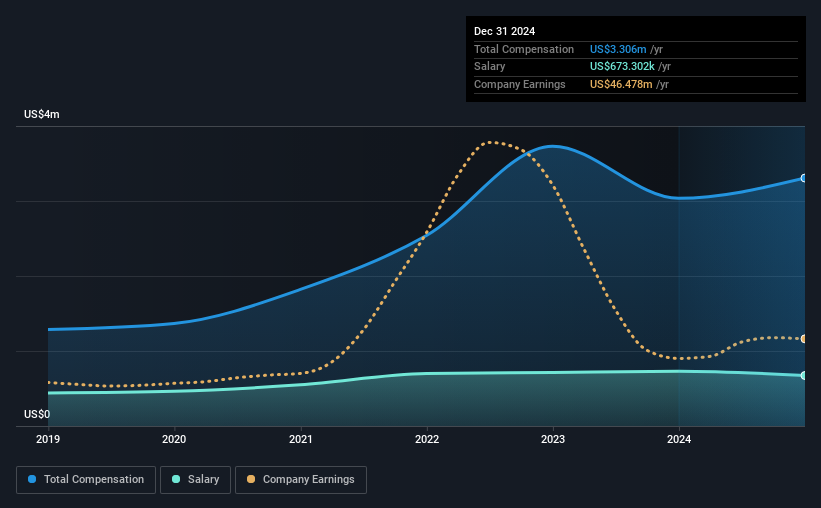
Task: Click the 2019 x-axis label
Action: tap(48, 439)
